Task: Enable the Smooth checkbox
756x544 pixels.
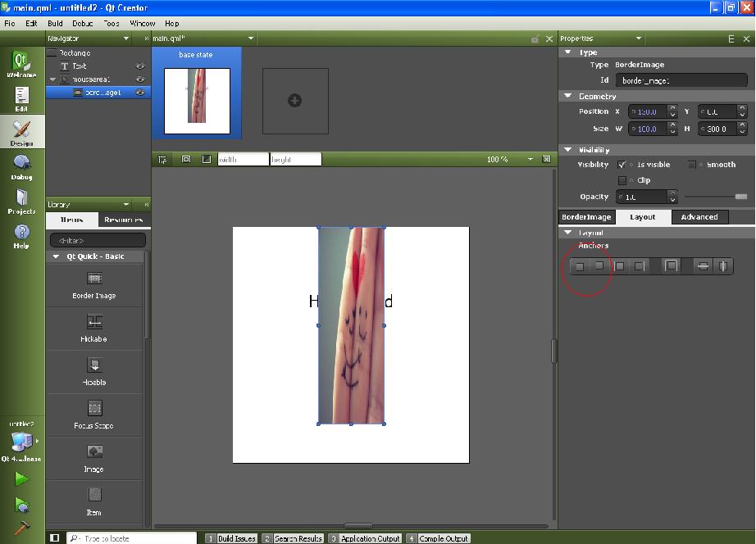Action: [692, 165]
